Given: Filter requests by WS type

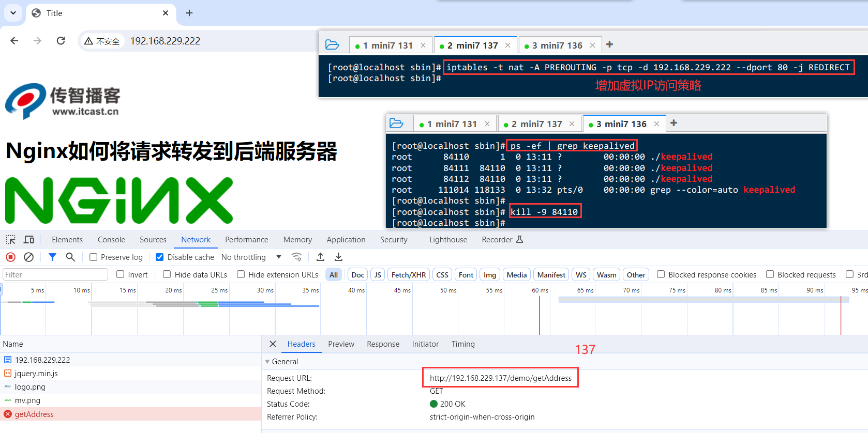Looking at the screenshot, I should coord(581,275).
